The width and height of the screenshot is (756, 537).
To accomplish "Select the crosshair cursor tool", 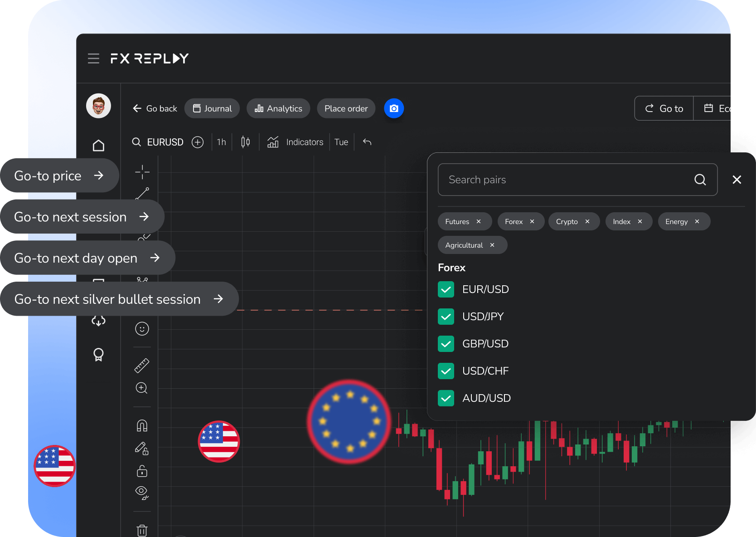I will [x=142, y=172].
